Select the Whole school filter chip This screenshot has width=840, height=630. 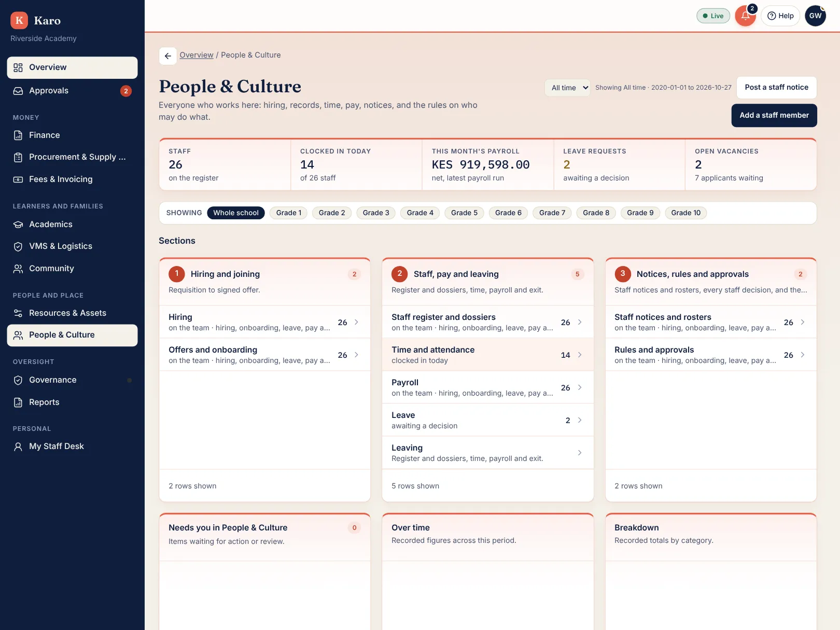[236, 213]
